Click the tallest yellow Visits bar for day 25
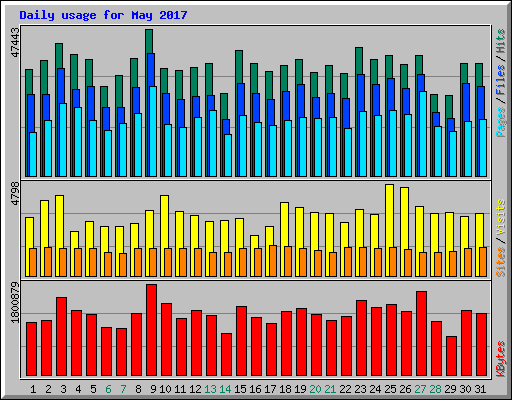The height and width of the screenshot is (400, 512). tap(389, 230)
